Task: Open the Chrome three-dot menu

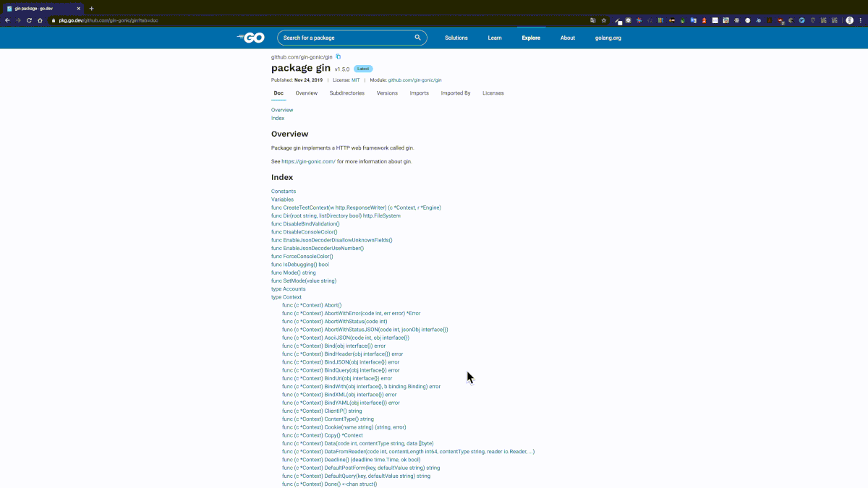Action: coord(861,20)
